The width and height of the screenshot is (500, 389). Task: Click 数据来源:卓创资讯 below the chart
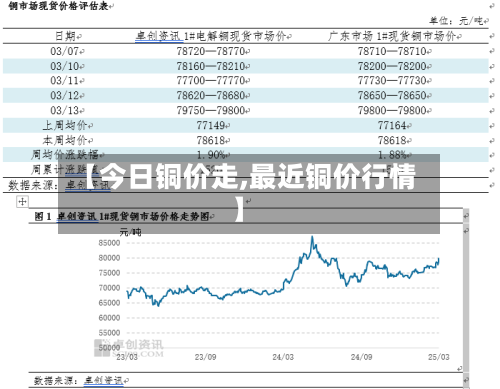(79, 380)
